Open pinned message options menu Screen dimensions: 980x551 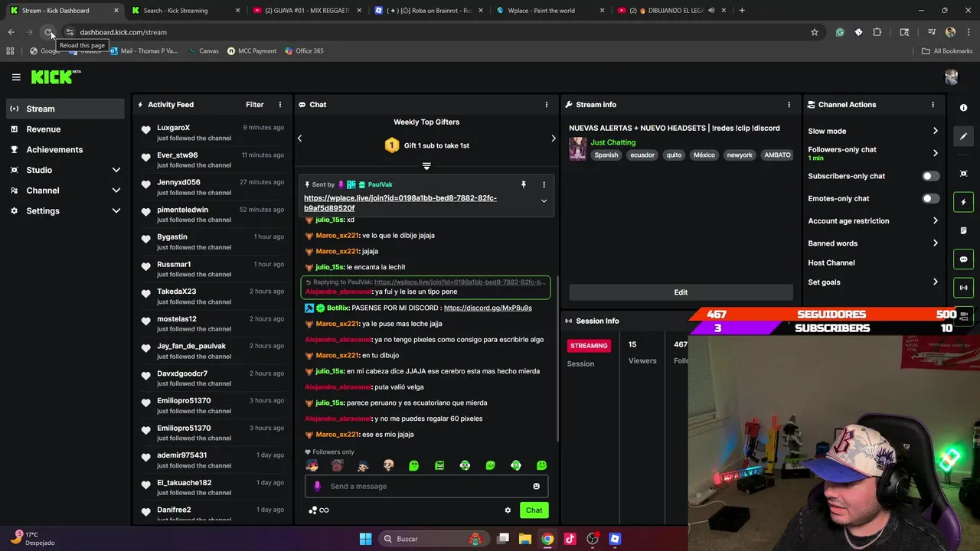[544, 184]
